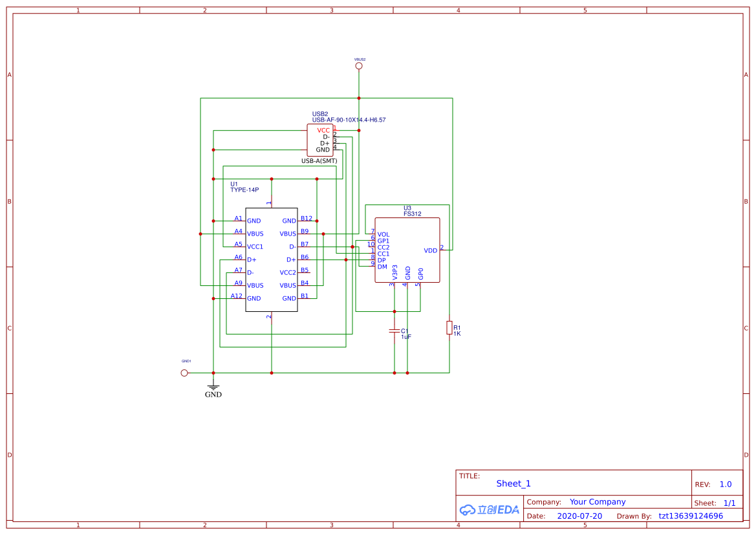Click the U3 designator label

(407, 208)
